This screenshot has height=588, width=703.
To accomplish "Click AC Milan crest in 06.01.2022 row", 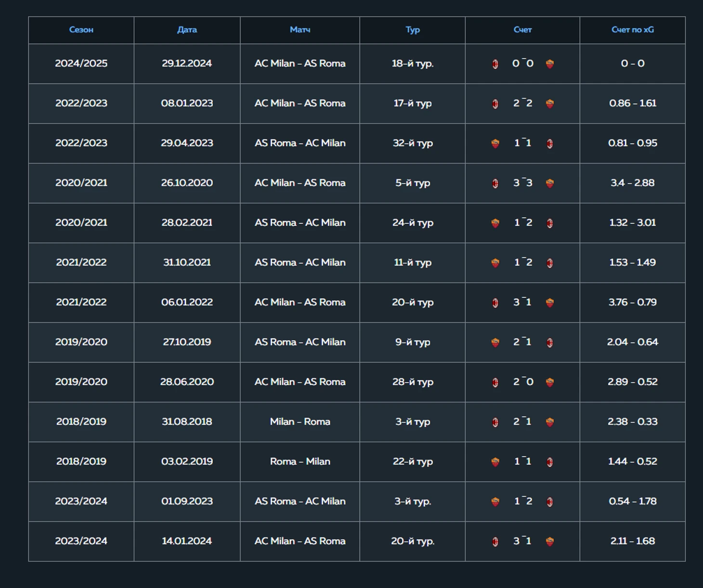I will click(x=495, y=303).
